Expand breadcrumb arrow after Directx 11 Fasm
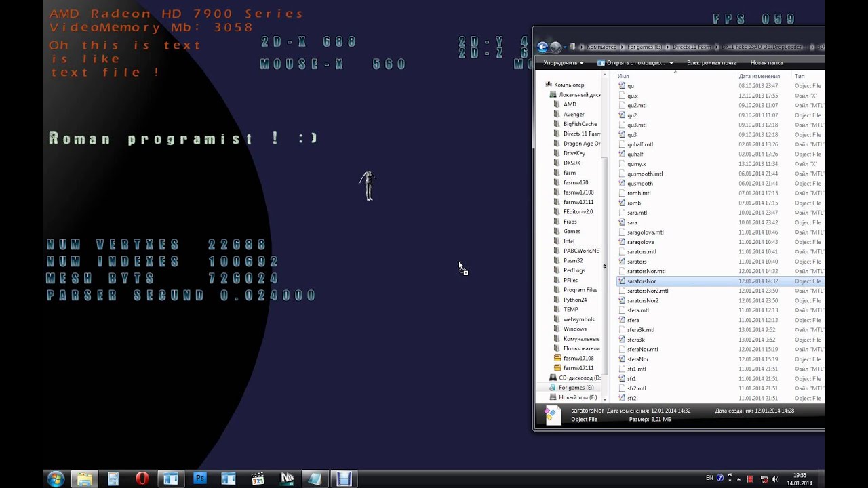Screen dimensions: 868x488 click(716, 47)
